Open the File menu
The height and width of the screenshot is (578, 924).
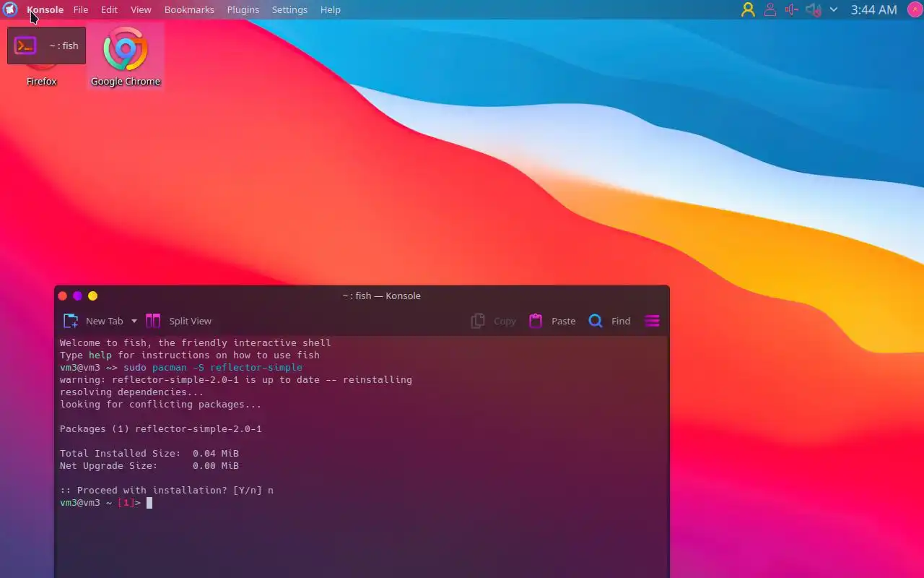click(x=81, y=9)
